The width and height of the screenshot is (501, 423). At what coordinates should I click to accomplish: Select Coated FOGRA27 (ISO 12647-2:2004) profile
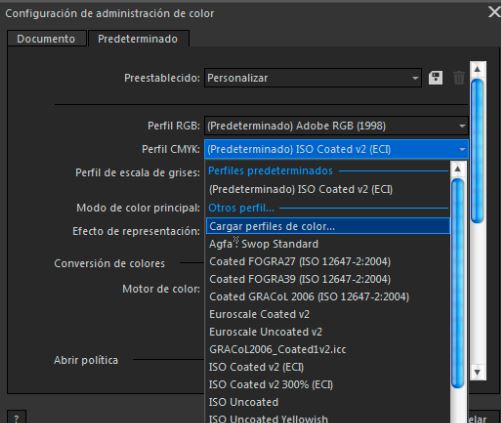328,261
